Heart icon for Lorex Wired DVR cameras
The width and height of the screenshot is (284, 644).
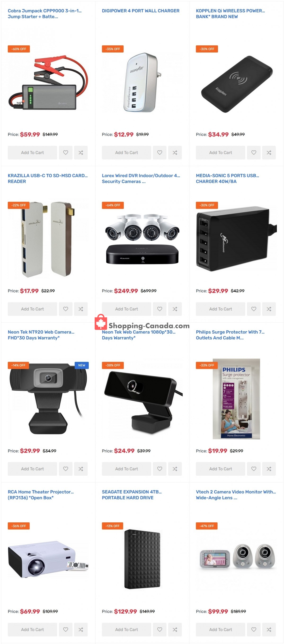click(160, 309)
